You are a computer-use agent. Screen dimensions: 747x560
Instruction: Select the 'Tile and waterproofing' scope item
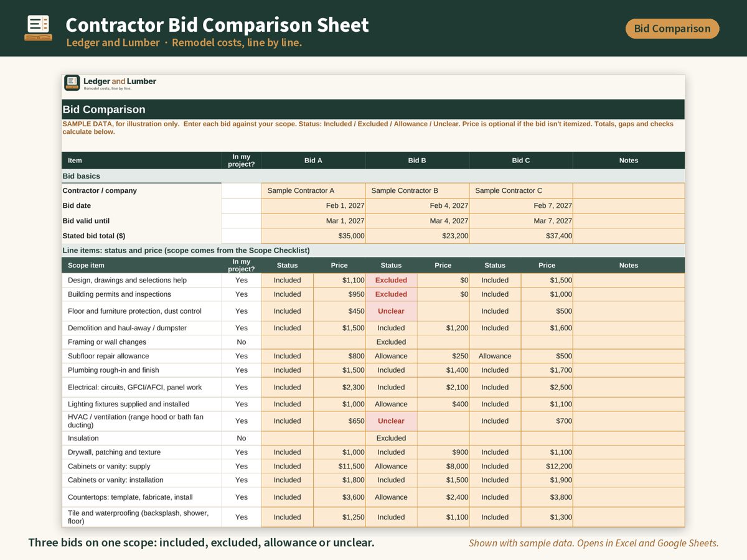point(141,517)
